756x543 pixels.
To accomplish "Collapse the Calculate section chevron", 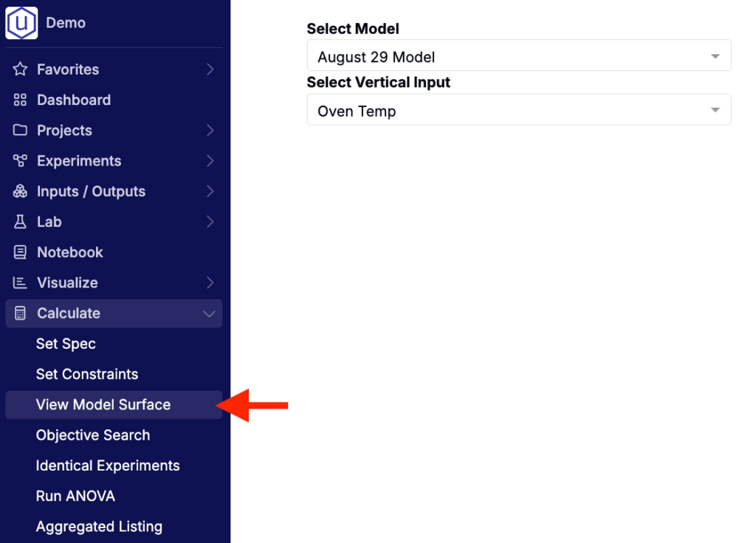I will [x=209, y=314].
